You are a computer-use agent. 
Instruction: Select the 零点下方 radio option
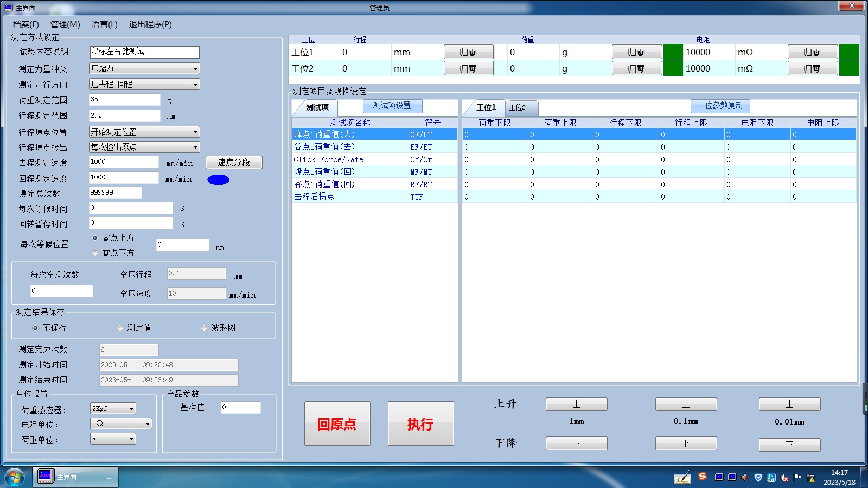95,253
